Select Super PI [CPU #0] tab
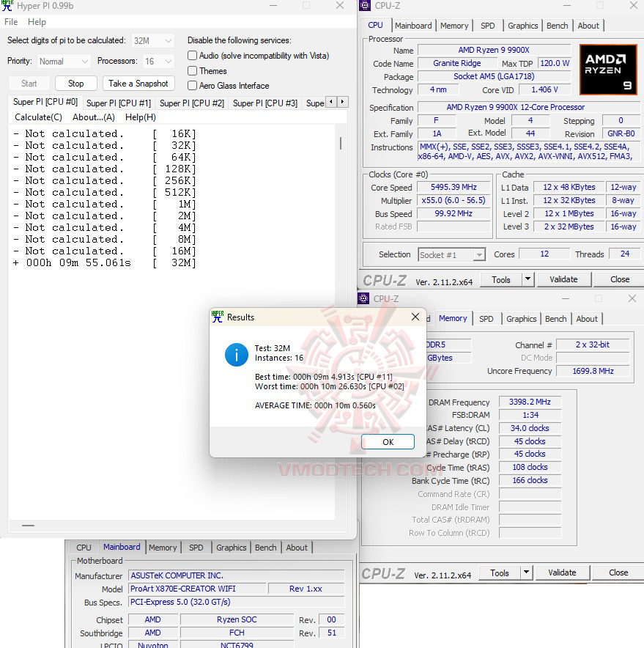The width and height of the screenshot is (644, 648). tap(45, 102)
